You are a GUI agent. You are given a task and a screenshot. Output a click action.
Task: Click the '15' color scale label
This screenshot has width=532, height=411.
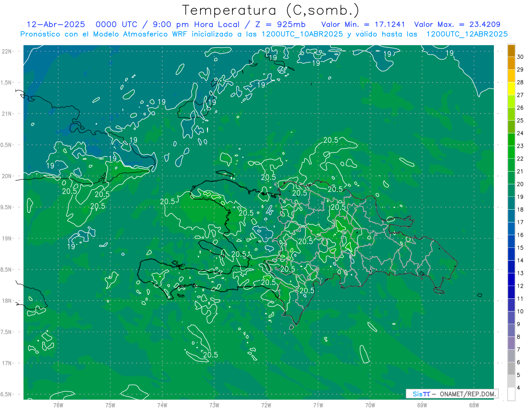pyautogui.click(x=520, y=248)
